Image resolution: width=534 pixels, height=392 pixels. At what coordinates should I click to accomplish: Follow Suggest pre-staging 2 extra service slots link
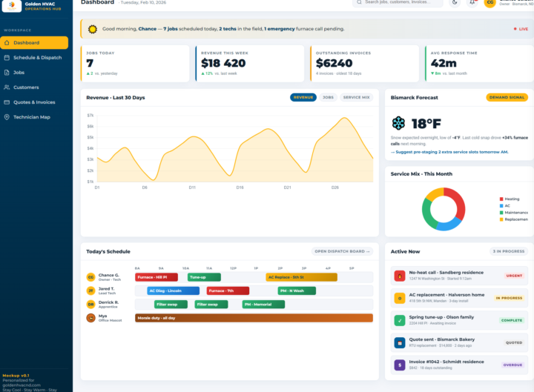(x=449, y=152)
